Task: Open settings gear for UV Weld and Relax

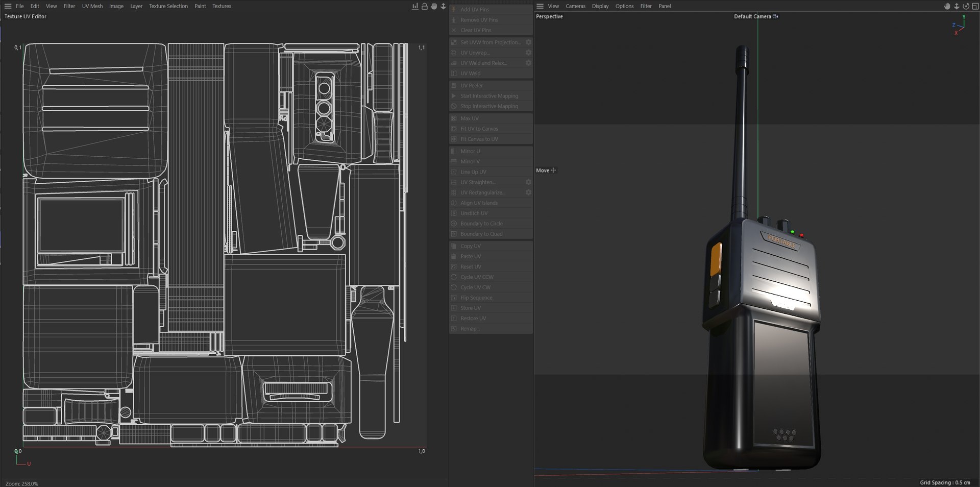Action: [x=528, y=63]
